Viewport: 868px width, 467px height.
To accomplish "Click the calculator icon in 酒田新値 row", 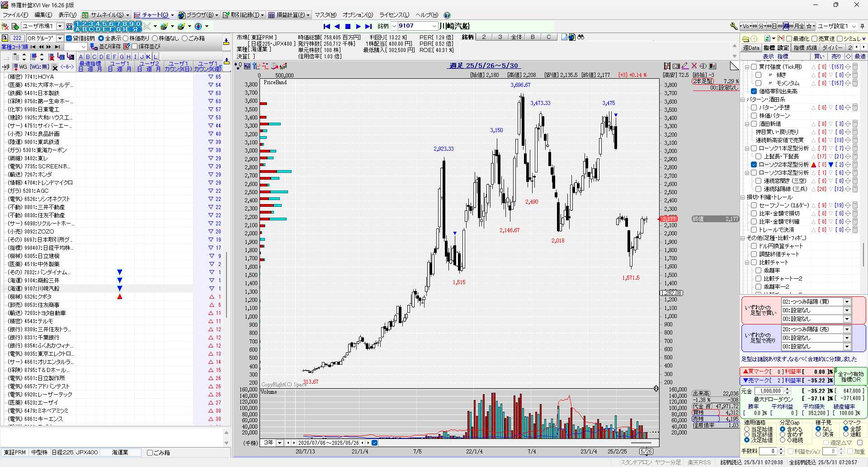I will click(x=855, y=124).
